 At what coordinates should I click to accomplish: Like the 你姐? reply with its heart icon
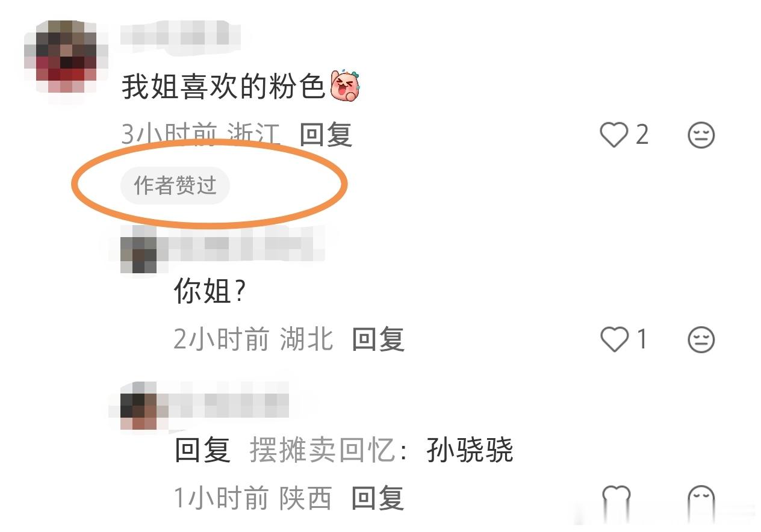[614, 340]
